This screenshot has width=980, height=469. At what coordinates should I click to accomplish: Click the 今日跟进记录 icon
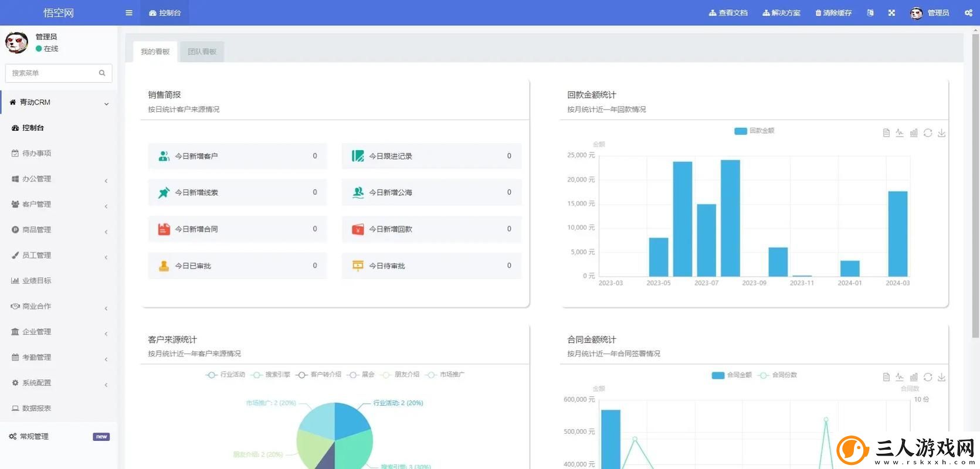point(358,156)
